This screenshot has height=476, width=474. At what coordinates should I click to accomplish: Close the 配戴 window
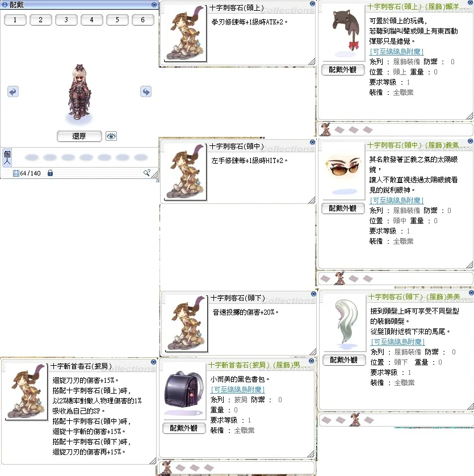[154, 5]
